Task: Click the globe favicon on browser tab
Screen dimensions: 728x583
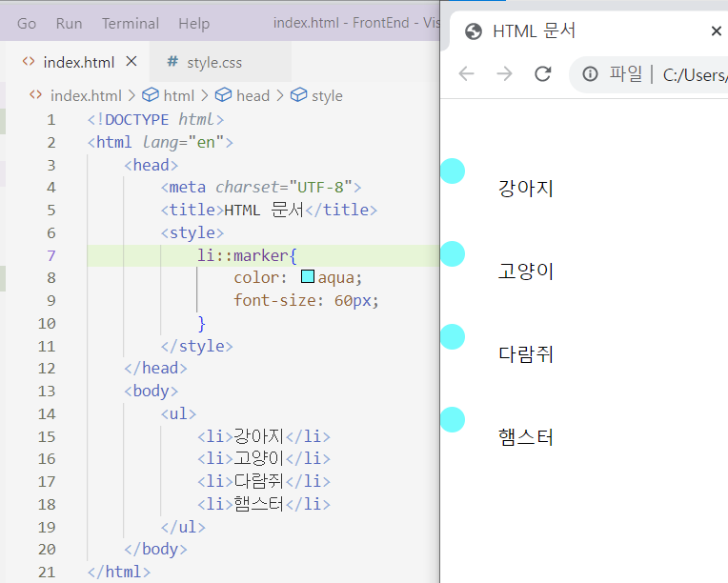Action: click(x=474, y=31)
